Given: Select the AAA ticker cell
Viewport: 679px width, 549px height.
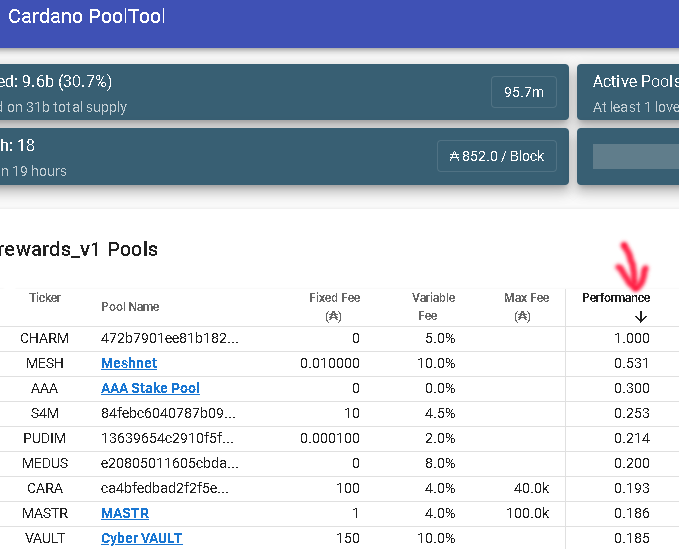Looking at the screenshot, I should (45, 388).
